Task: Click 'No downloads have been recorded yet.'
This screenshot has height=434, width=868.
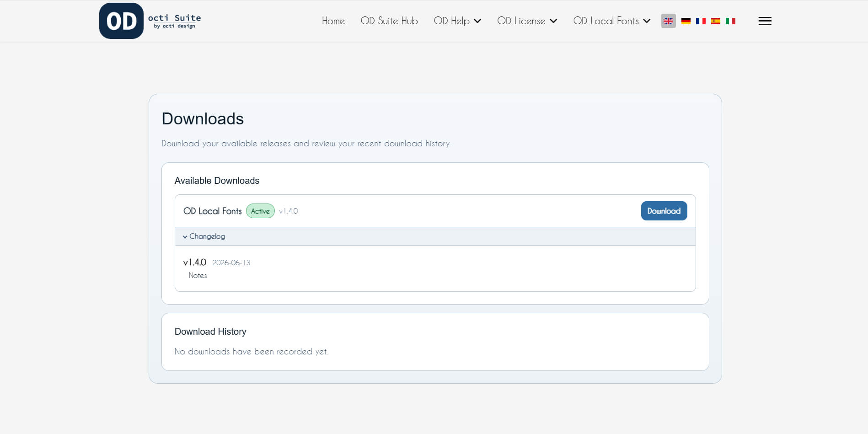Action: click(251, 352)
